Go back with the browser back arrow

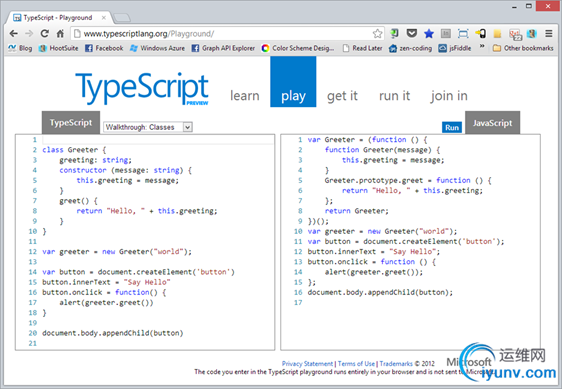tap(14, 34)
